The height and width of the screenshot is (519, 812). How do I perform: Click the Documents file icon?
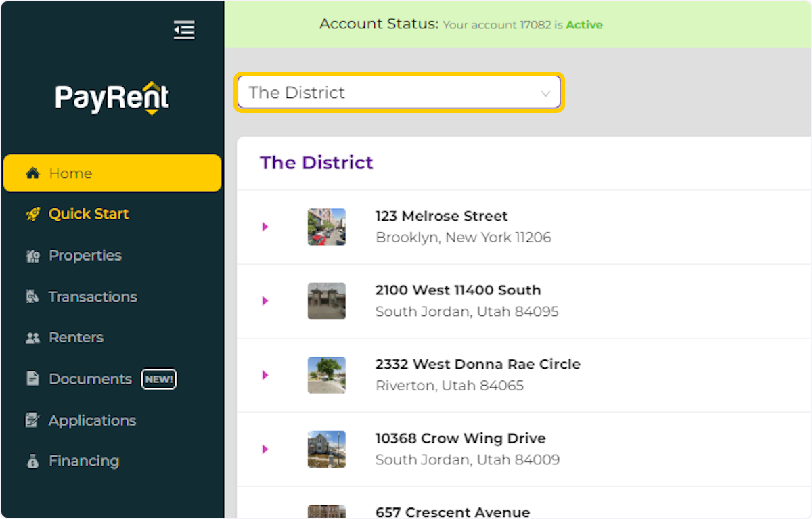coord(32,378)
